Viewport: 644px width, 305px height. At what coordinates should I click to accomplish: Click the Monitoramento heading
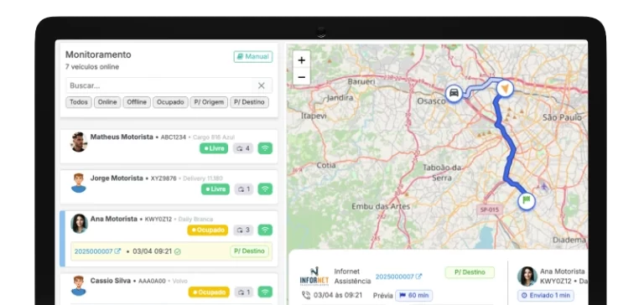[x=98, y=54]
